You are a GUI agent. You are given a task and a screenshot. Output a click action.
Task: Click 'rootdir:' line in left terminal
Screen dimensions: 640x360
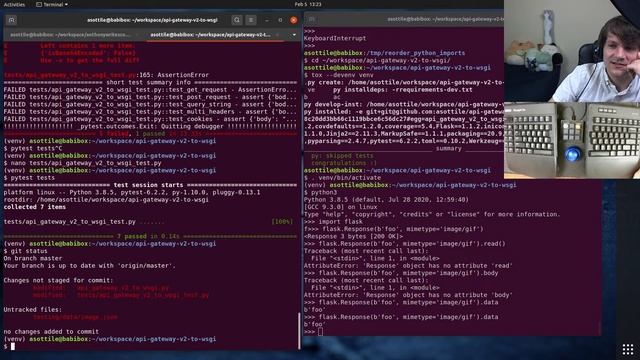point(106,200)
